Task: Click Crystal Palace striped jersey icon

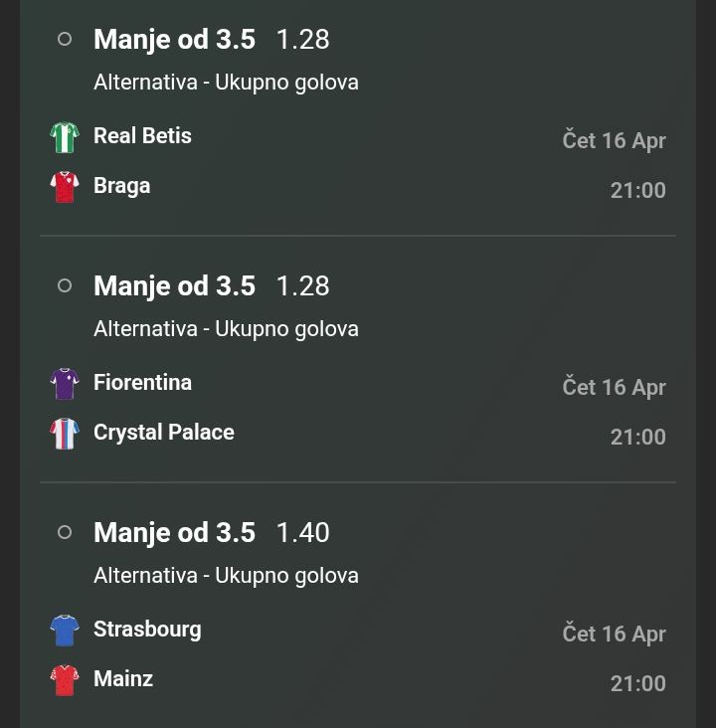Action: click(x=65, y=434)
